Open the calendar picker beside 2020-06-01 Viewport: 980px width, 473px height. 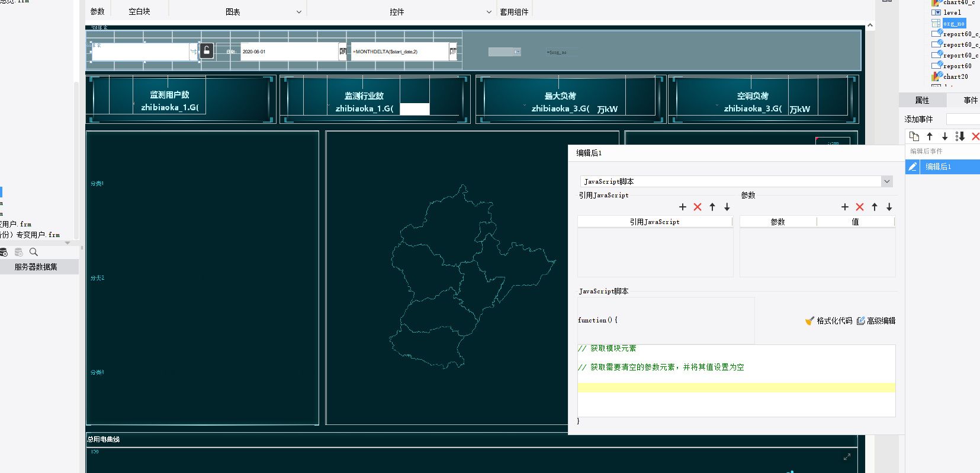(x=342, y=52)
